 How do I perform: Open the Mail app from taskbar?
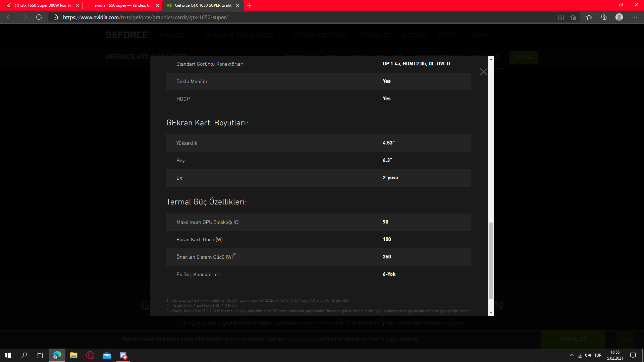click(107, 355)
